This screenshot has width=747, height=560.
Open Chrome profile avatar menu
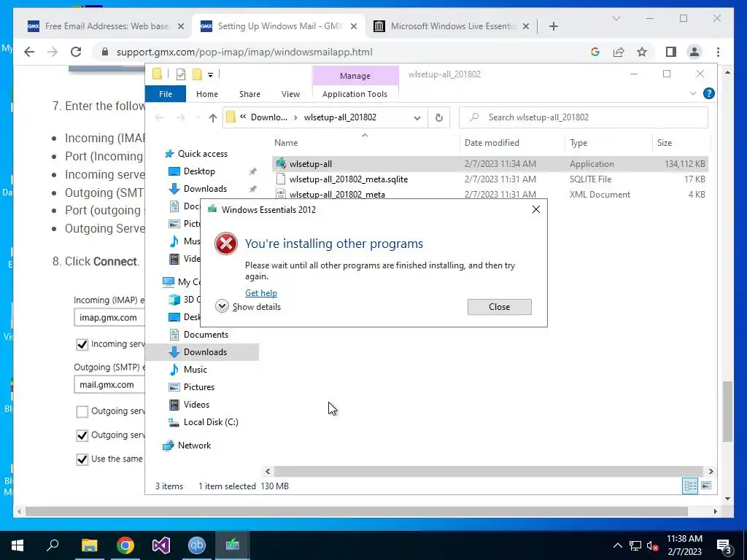694,52
